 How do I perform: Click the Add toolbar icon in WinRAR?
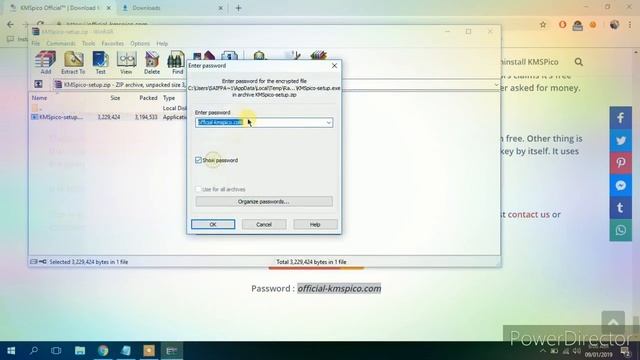coord(45,62)
